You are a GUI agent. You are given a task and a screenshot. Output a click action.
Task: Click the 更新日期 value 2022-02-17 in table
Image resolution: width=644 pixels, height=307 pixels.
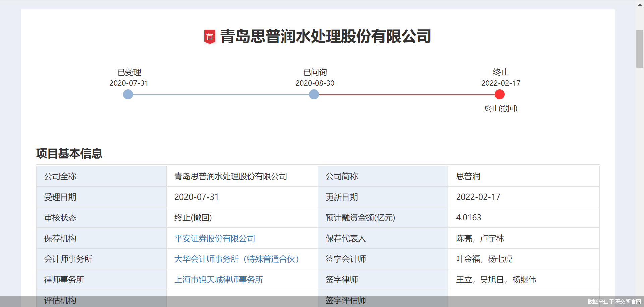pos(478,197)
